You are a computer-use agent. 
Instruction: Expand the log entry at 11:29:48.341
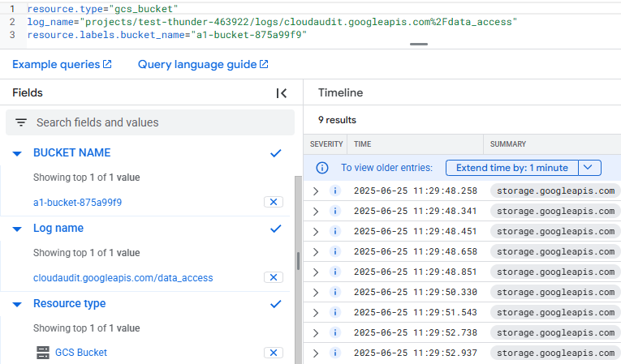(316, 212)
